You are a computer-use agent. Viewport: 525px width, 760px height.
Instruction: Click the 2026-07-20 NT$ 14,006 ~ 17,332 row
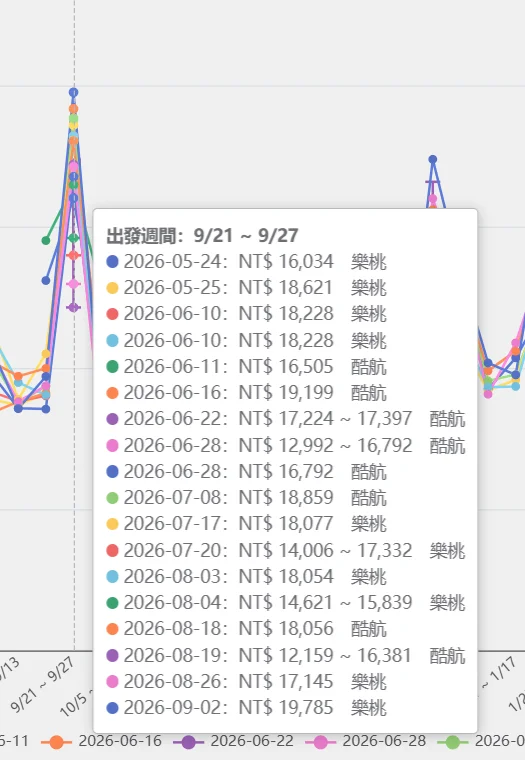tap(286, 551)
